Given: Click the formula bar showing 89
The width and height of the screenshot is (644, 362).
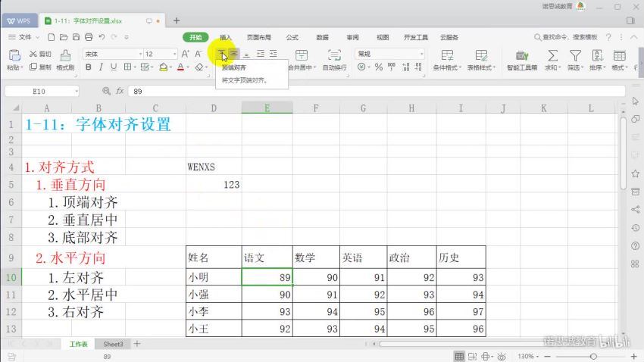Looking at the screenshot, I should pos(377,91).
